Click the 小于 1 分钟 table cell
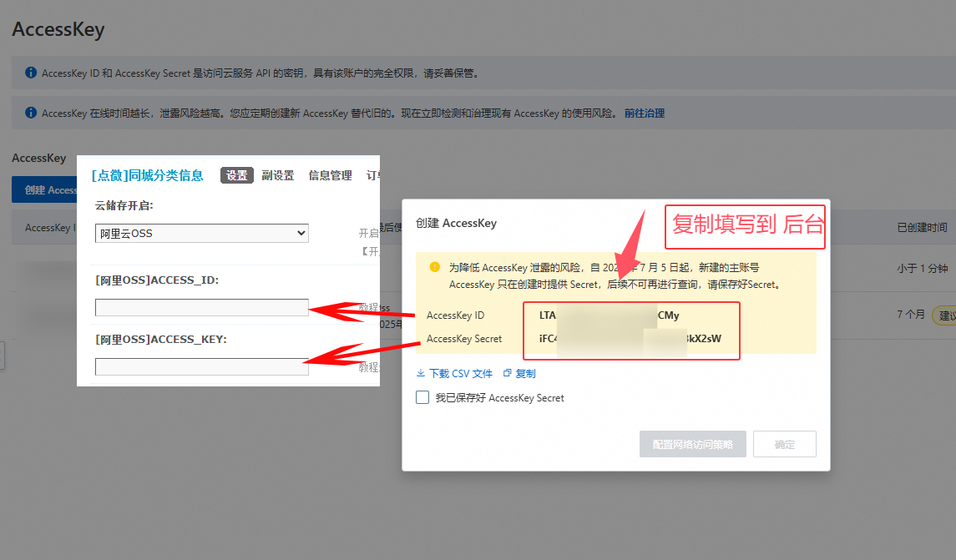 click(x=922, y=268)
